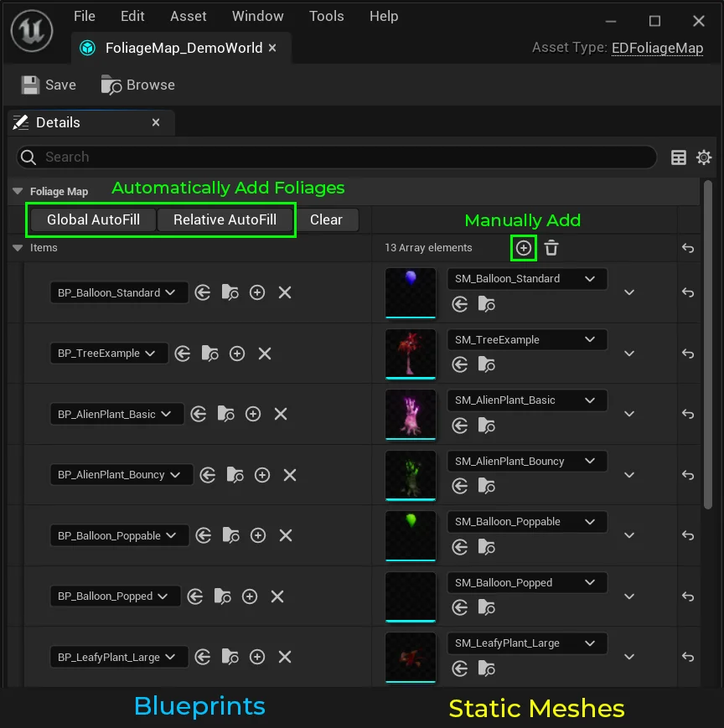Open the SM_TreeExample static mesh dropdown
Image resolution: width=724 pixels, height=728 pixels.
click(526, 339)
